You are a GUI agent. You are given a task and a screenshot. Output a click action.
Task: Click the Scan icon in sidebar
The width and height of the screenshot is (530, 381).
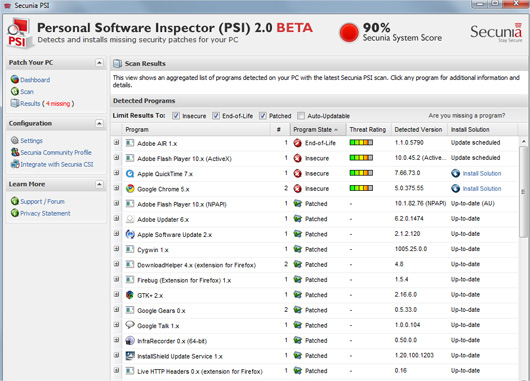point(15,91)
